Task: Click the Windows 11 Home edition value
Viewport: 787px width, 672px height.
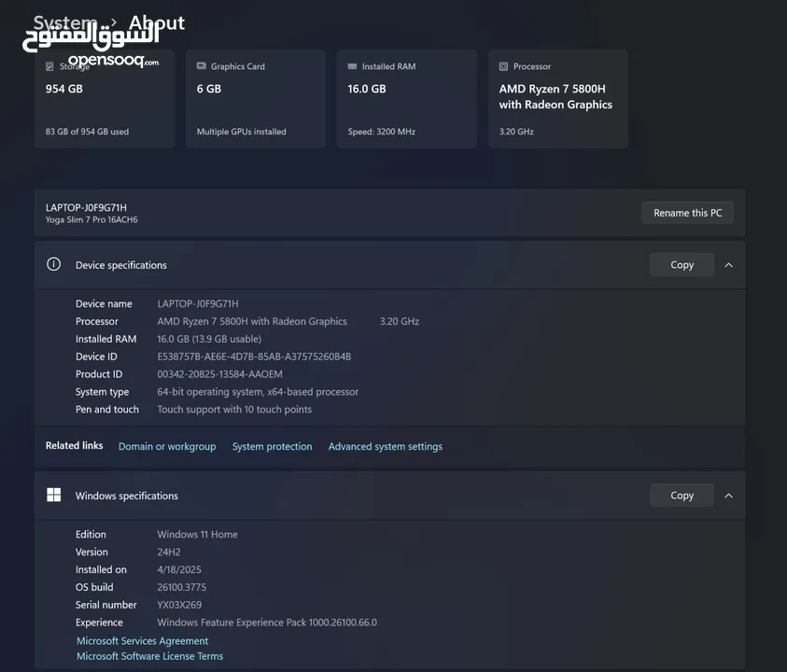Action: pos(197,534)
